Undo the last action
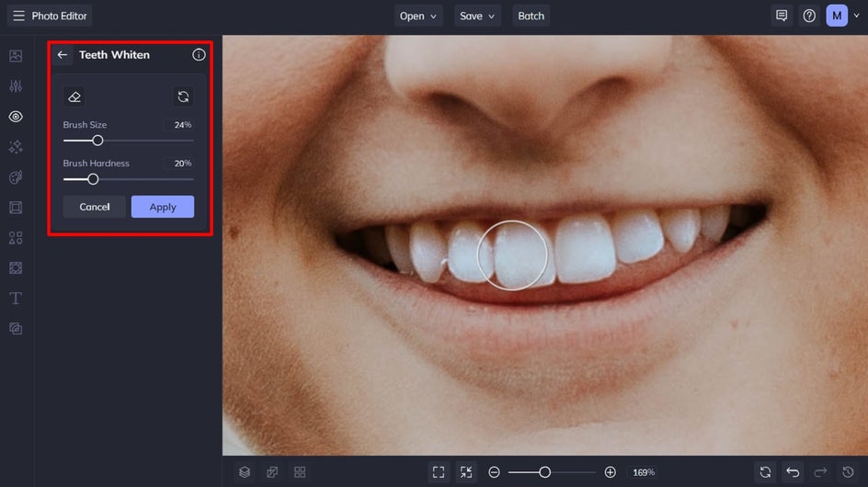The image size is (868, 487). pos(793,472)
